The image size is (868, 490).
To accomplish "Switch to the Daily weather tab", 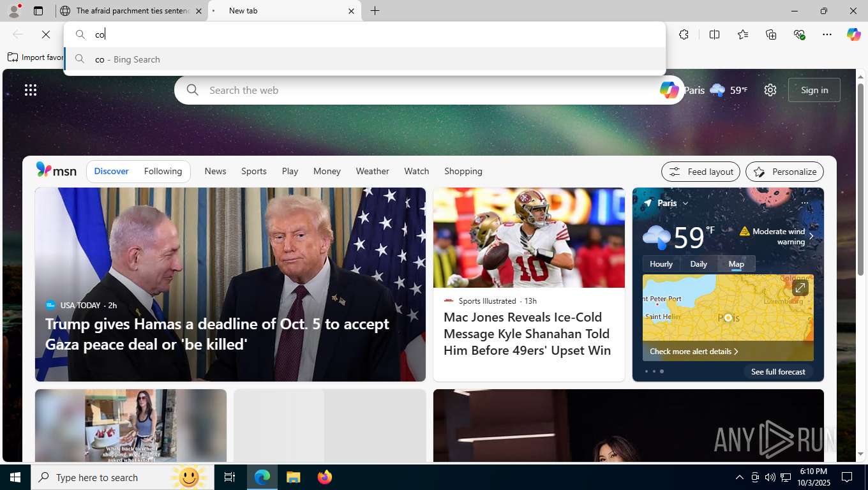I will (698, 264).
